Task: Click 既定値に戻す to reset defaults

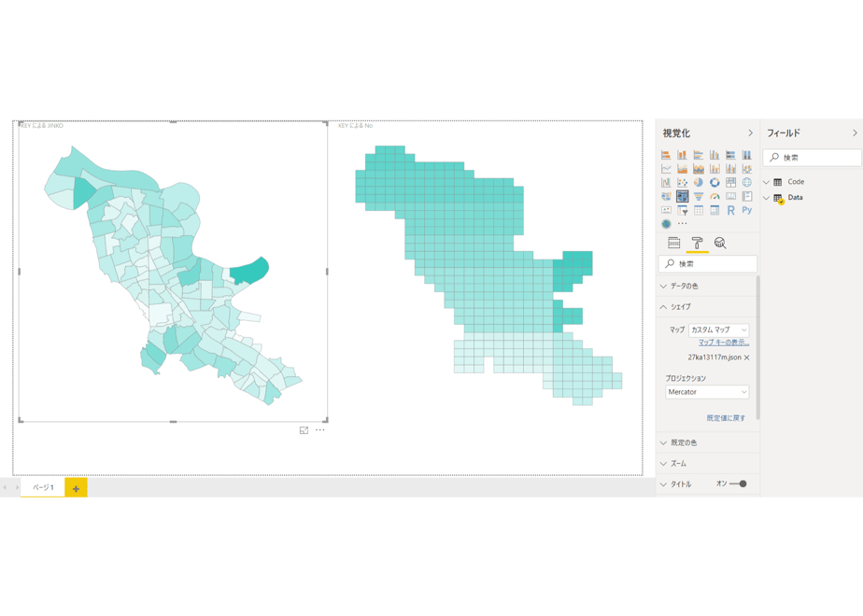Action: [x=726, y=418]
